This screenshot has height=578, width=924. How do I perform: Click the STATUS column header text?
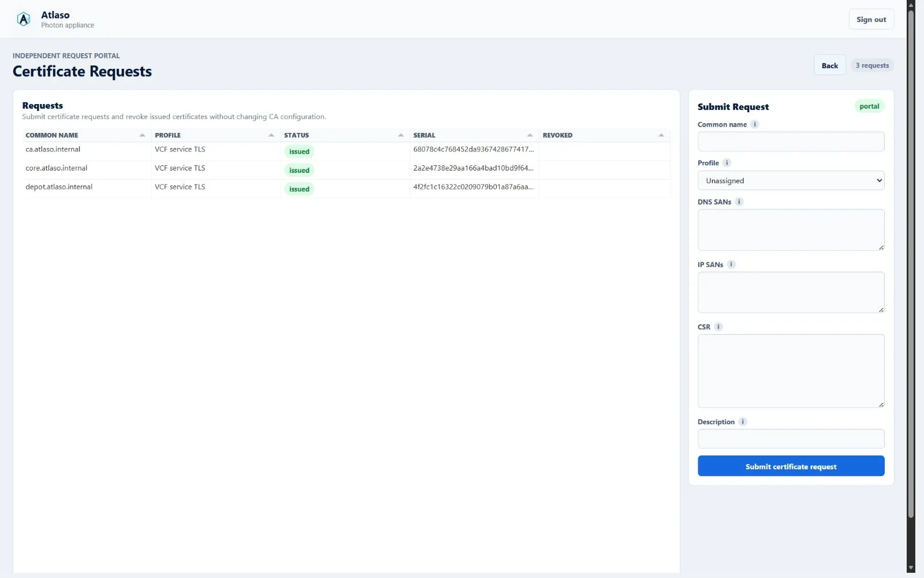pos(296,135)
